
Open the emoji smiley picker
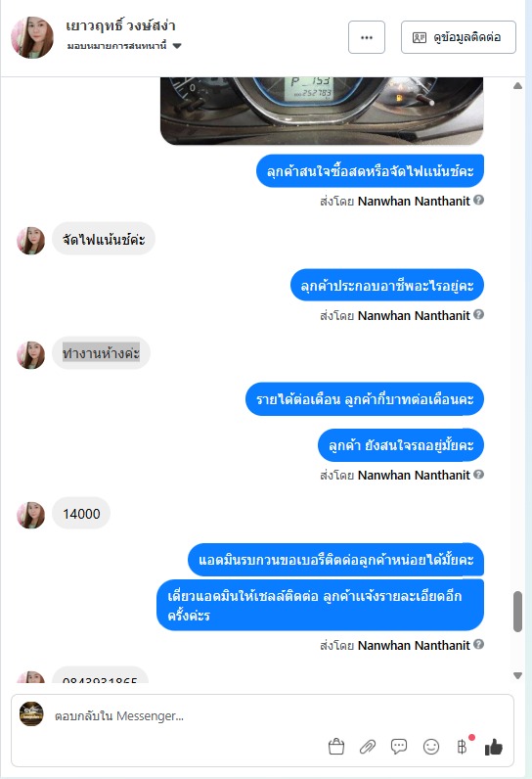430,746
